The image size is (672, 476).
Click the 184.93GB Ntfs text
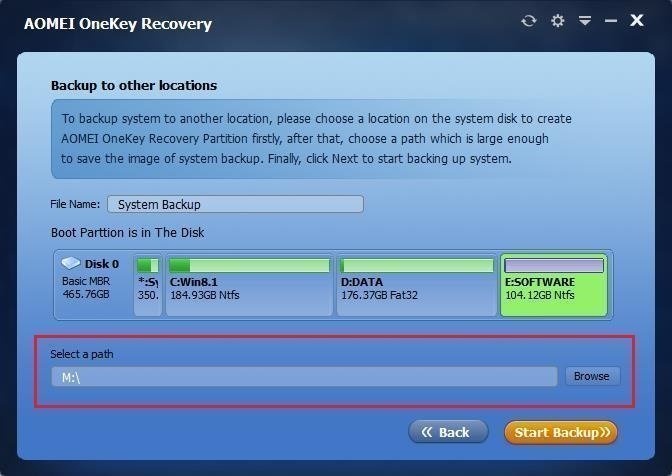205,295
